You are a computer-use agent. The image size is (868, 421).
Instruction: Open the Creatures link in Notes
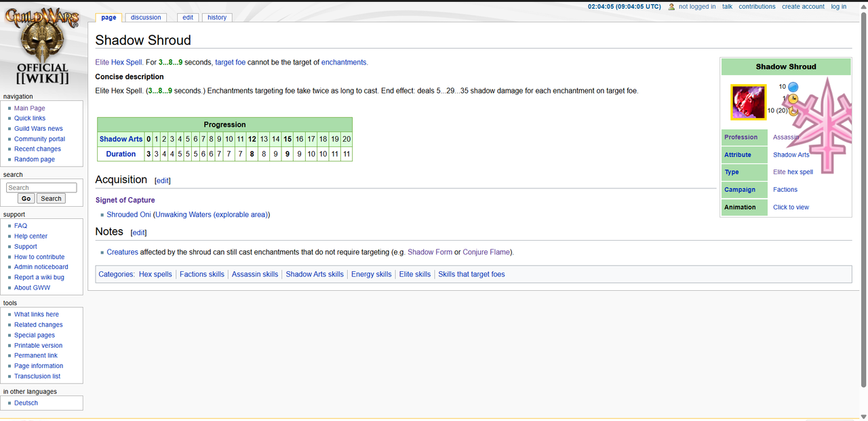click(x=123, y=252)
